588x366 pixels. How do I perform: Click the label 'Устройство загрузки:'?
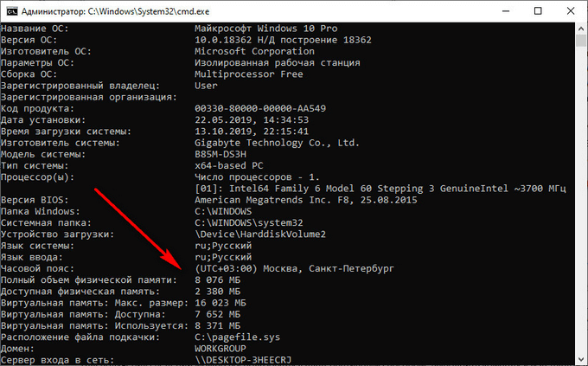click(57, 234)
